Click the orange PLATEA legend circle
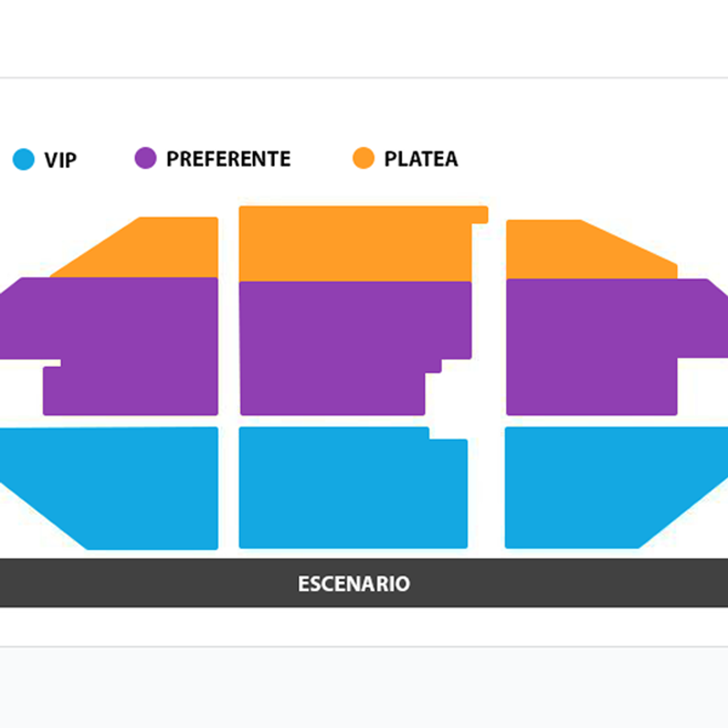728x728 pixels. (x=363, y=158)
